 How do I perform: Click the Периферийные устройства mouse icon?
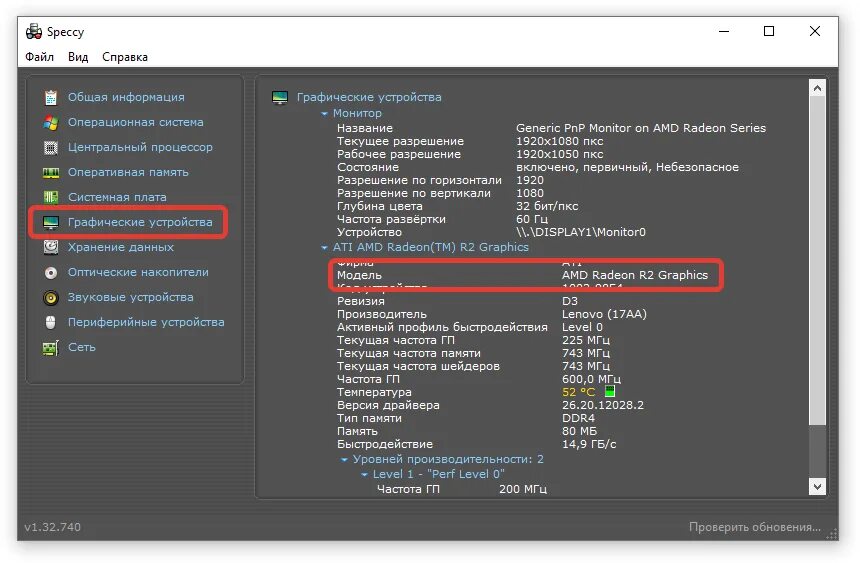click(51, 322)
